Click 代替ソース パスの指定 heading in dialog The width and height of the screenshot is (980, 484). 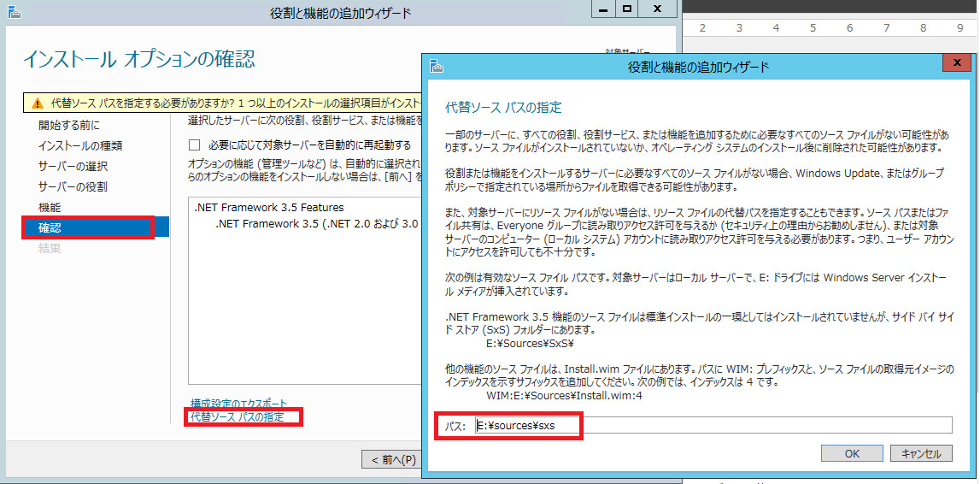click(x=503, y=107)
